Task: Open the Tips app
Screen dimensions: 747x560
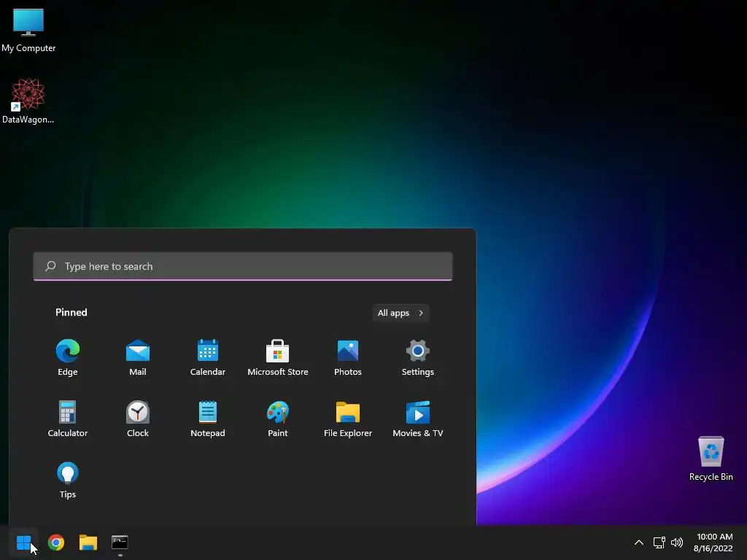Action: (68, 480)
